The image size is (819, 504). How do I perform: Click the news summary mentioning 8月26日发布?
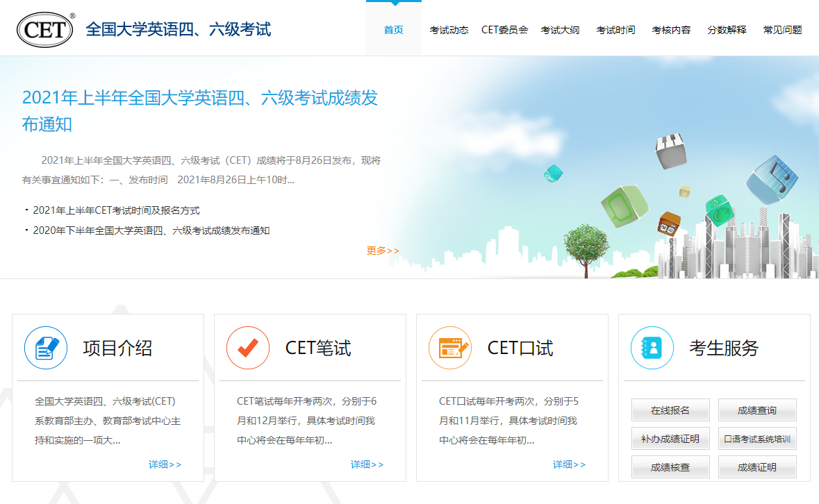201,170
